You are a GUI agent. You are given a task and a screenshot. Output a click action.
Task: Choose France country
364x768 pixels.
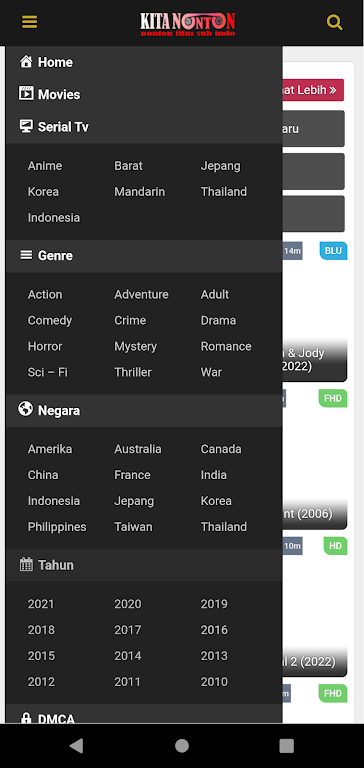(x=132, y=475)
